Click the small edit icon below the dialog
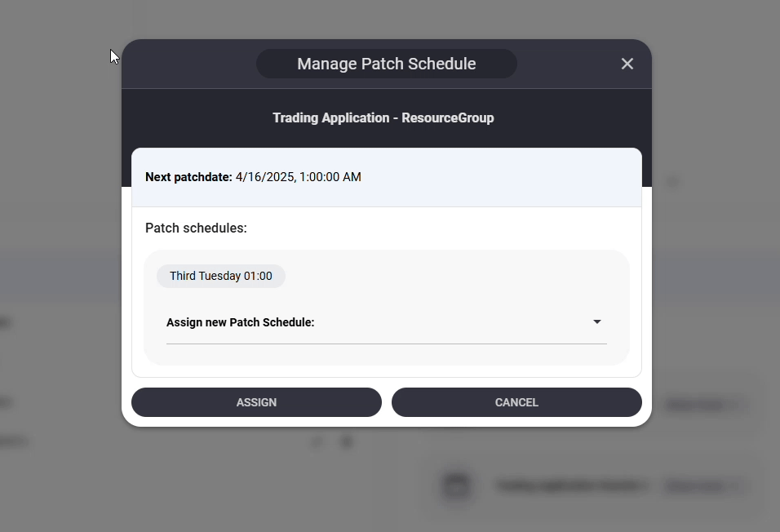780x532 pixels. tap(317, 441)
